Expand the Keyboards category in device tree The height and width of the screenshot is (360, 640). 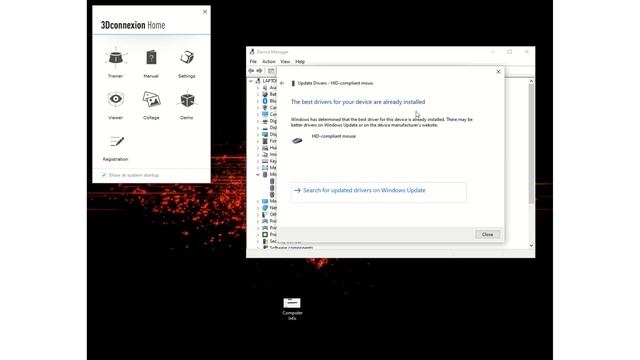point(258,161)
